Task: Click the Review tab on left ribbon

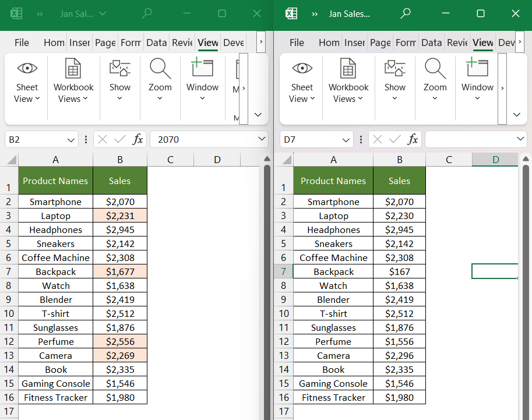Action: tap(181, 43)
